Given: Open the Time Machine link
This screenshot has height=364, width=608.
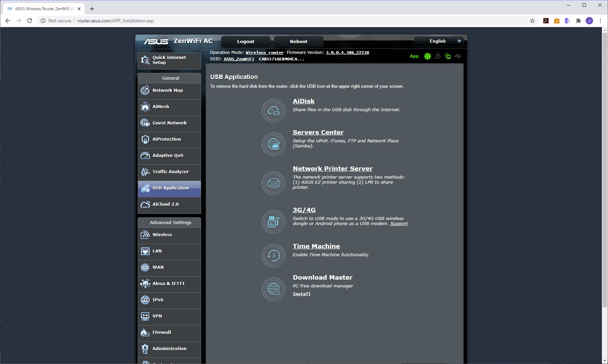Looking at the screenshot, I should [316, 246].
